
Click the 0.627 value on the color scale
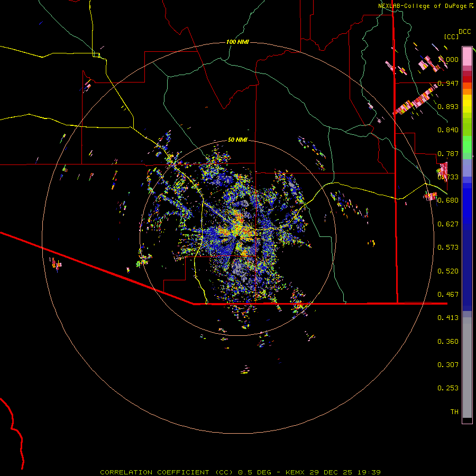tap(448, 224)
